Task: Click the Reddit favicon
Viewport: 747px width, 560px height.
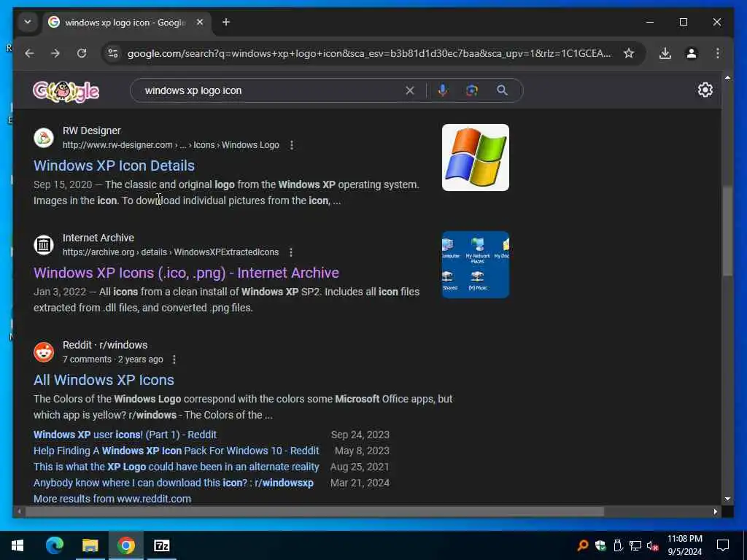Action: pos(43,352)
